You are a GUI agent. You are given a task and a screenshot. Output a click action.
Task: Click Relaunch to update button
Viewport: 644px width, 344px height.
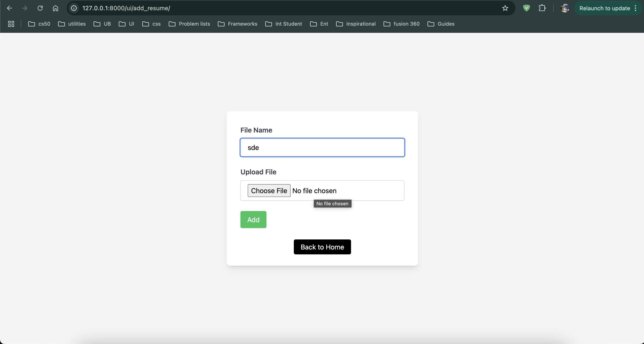click(604, 8)
